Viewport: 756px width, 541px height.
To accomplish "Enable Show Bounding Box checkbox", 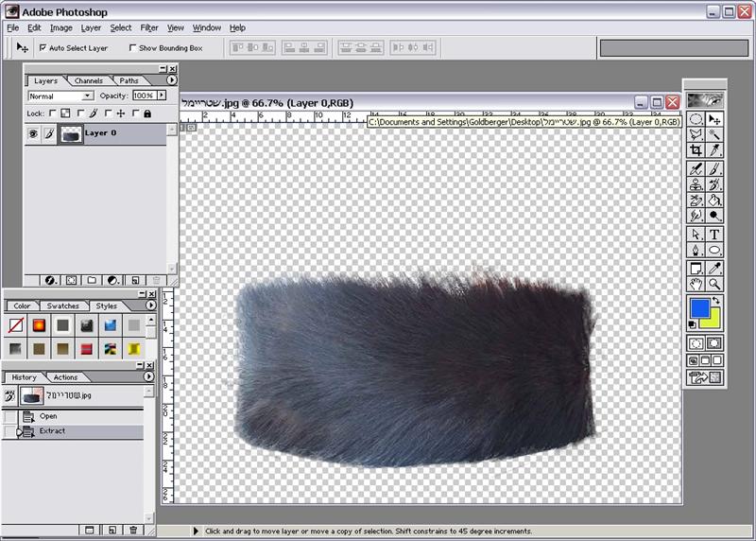I will coord(132,47).
